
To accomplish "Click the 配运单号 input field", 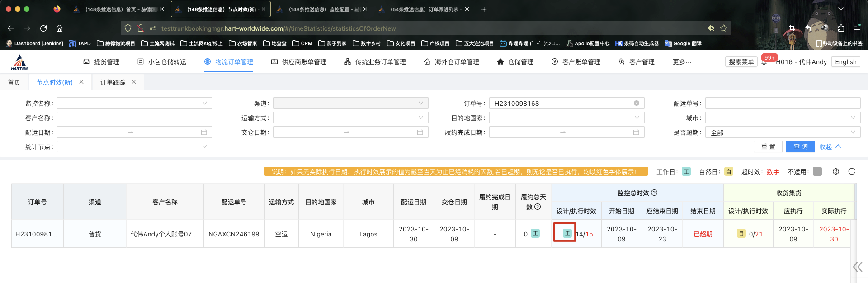I will pyautogui.click(x=782, y=103).
